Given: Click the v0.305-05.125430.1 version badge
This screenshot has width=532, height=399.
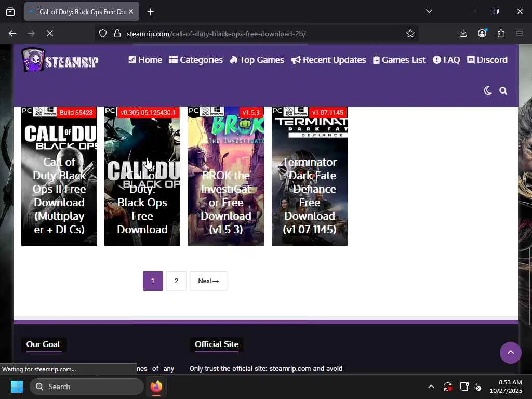Looking at the screenshot, I should 148,113.
